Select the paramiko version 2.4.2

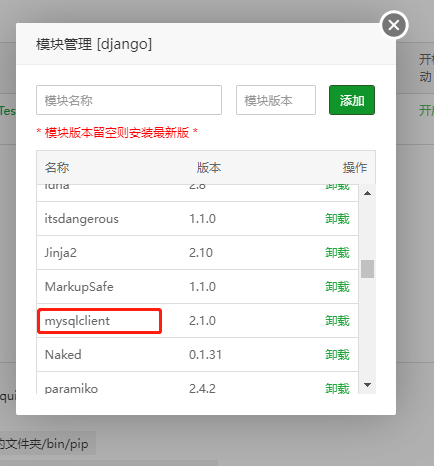pos(202,389)
